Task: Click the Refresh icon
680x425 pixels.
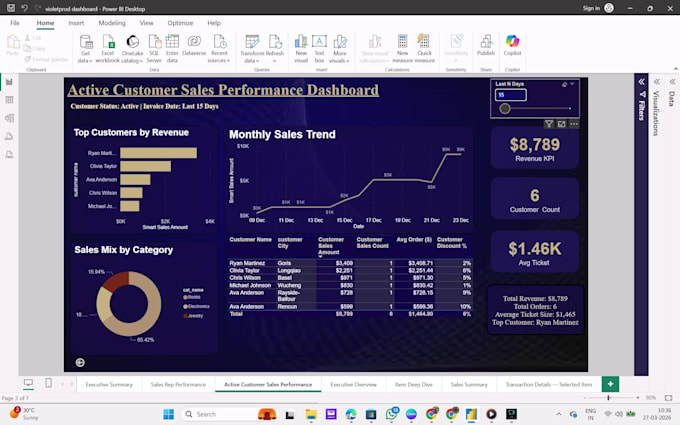Action: [x=275, y=42]
